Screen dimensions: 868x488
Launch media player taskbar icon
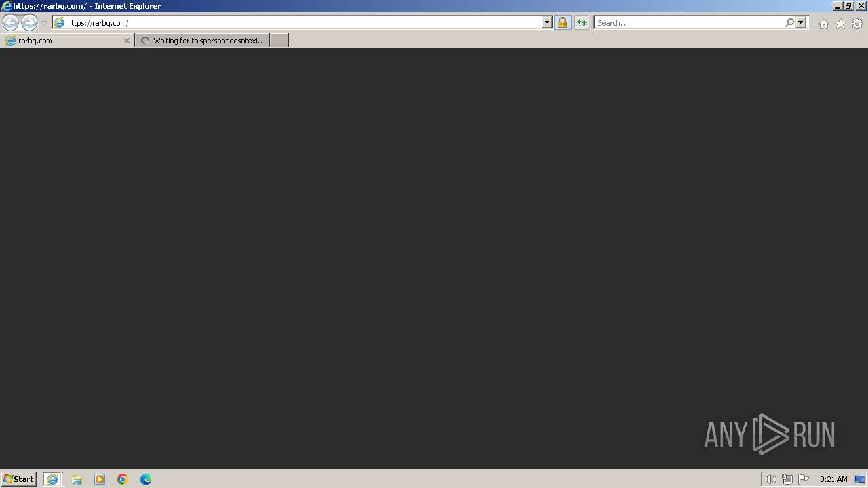pos(100,479)
